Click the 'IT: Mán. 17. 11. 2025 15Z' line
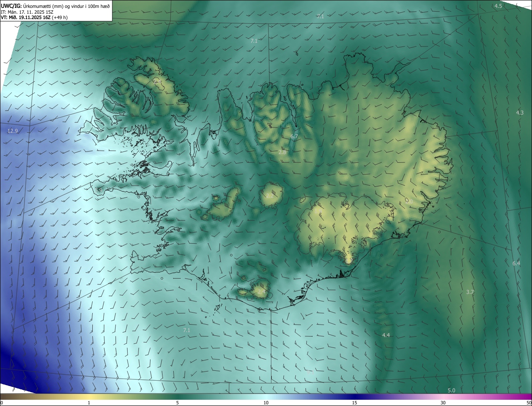The height and width of the screenshot is (406, 532). [x=28, y=12]
